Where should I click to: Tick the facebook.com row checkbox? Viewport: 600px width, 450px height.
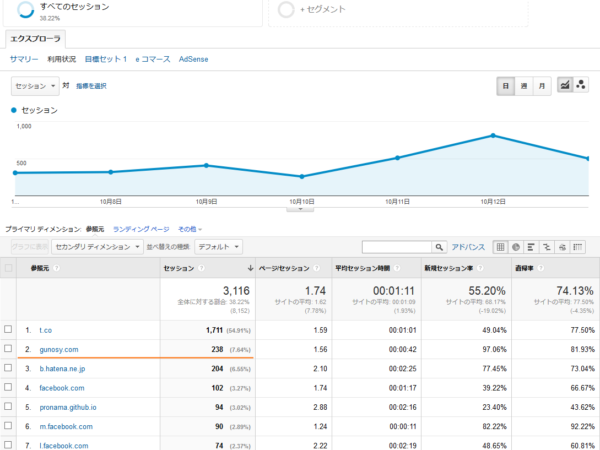(x=8, y=387)
